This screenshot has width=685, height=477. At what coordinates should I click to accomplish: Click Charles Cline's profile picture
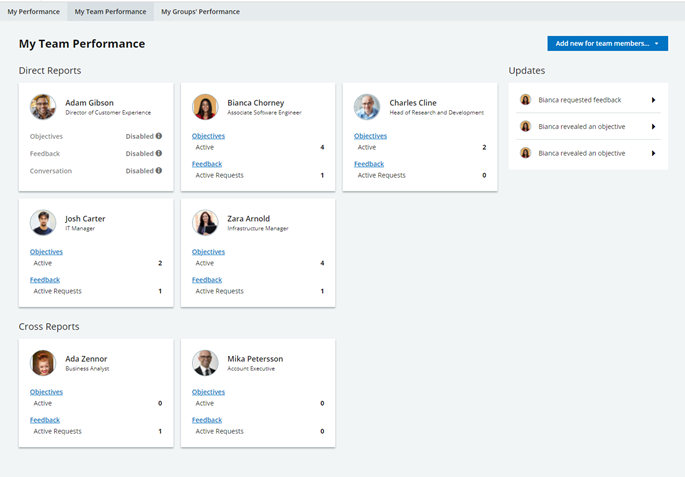click(x=367, y=107)
